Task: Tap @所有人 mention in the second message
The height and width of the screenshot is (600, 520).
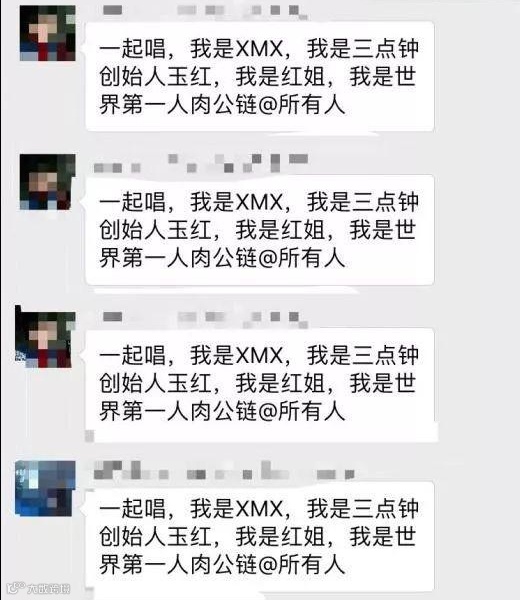Action: [x=302, y=258]
